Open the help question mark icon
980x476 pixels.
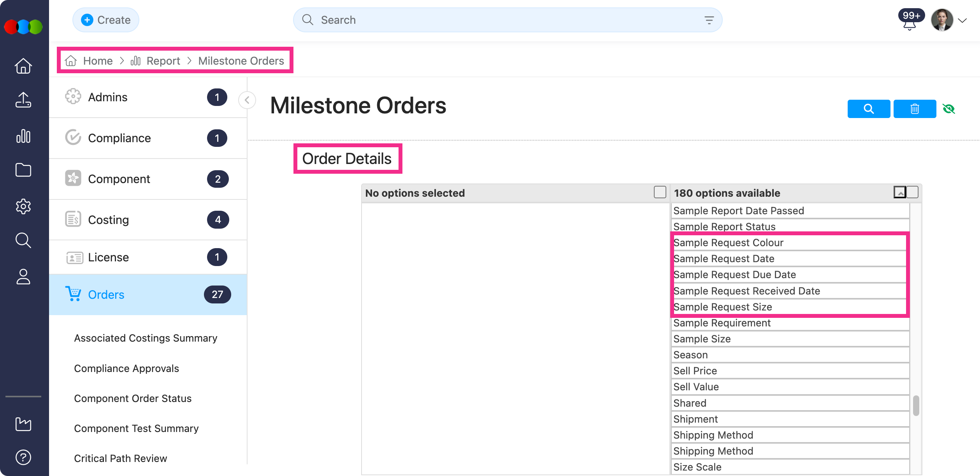click(23, 457)
